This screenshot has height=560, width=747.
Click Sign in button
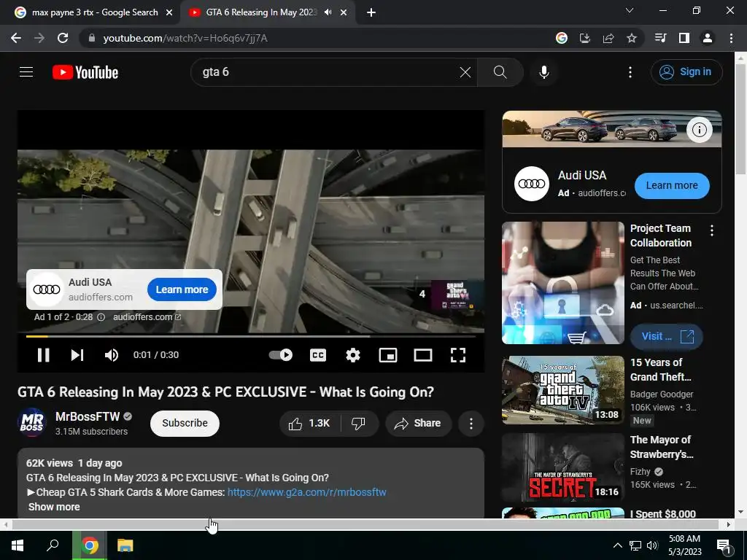686,72
